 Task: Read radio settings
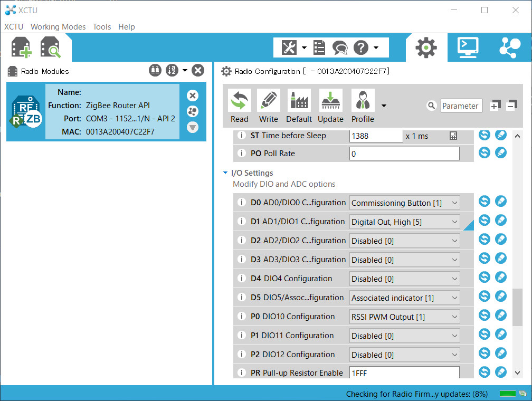(240, 106)
